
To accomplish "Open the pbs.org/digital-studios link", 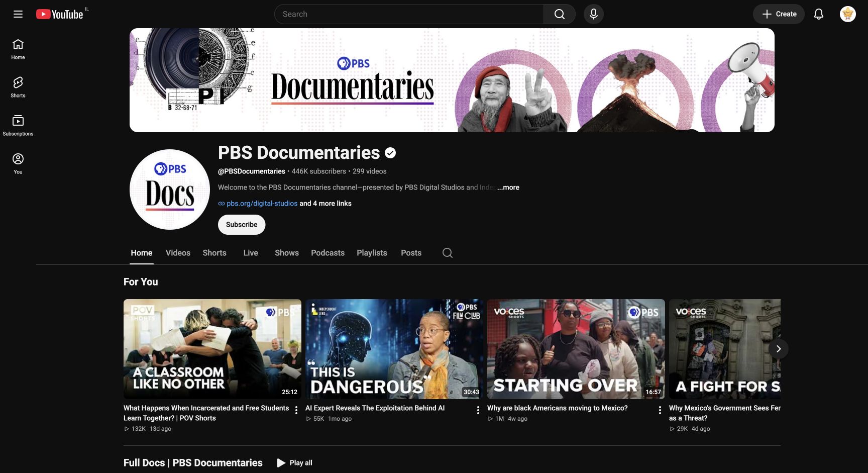I will coord(262,204).
